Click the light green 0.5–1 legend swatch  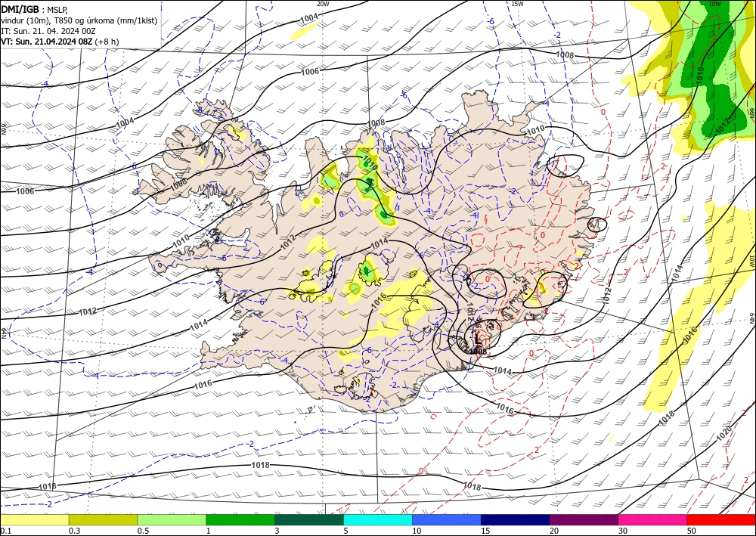(x=172, y=519)
